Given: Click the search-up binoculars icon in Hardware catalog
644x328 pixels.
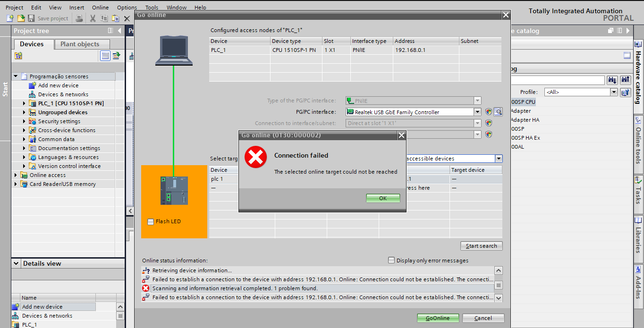Looking at the screenshot, I should point(626,80).
